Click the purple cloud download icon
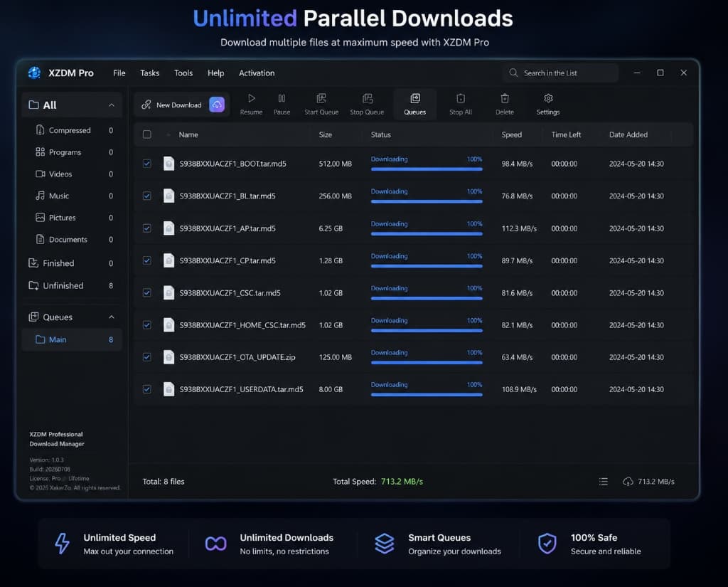Viewport: 728px width, 587px height. tap(217, 105)
